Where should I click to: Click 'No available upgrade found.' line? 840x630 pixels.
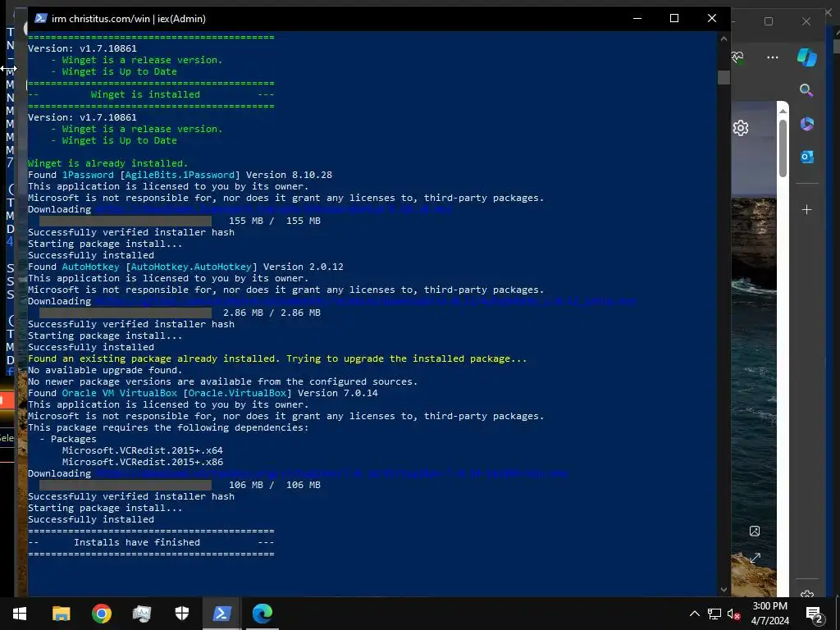[x=105, y=370]
